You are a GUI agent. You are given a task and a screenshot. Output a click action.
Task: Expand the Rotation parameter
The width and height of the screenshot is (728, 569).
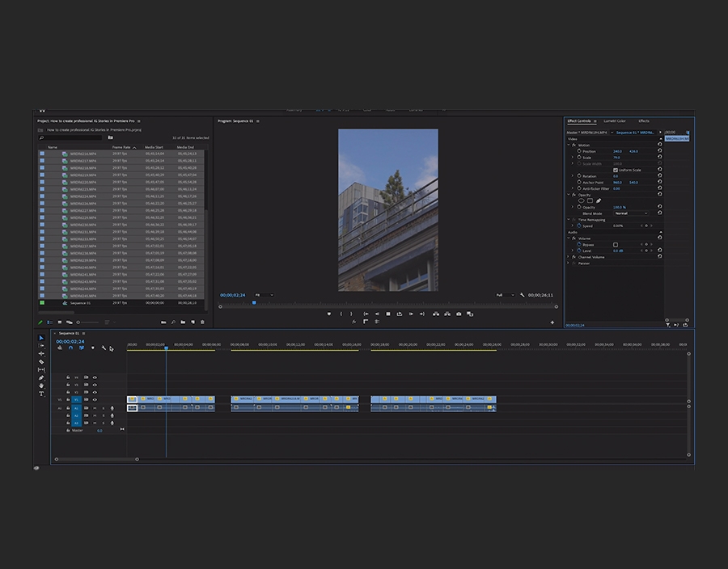pos(573,176)
